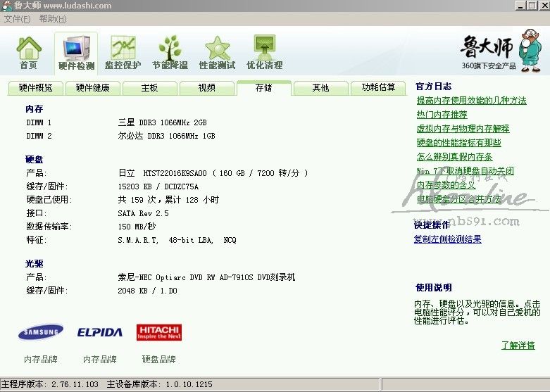
Task: Click the optical drive AD-7910S product text
Action: 206,277
